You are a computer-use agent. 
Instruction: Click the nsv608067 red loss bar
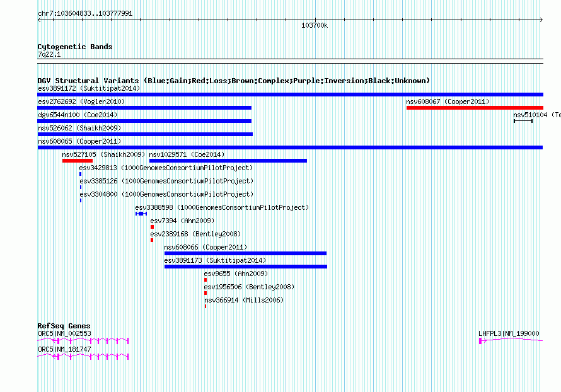[475, 108]
